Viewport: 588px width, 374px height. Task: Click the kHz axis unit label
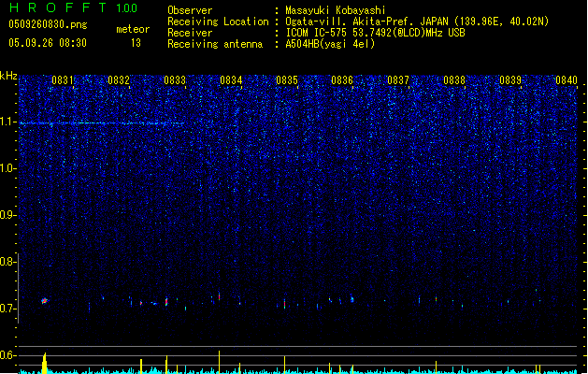[8, 76]
